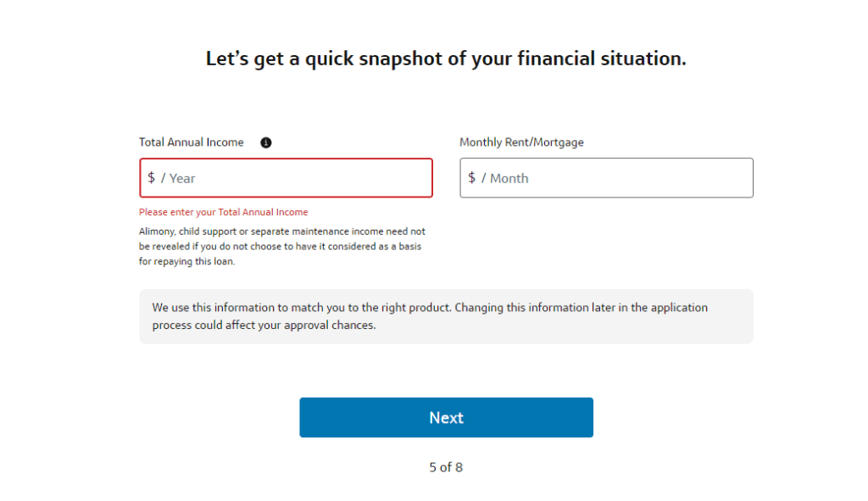Click the financial situation page heading
Image resolution: width=868 pixels, height=501 pixels.
pyautogui.click(x=446, y=58)
